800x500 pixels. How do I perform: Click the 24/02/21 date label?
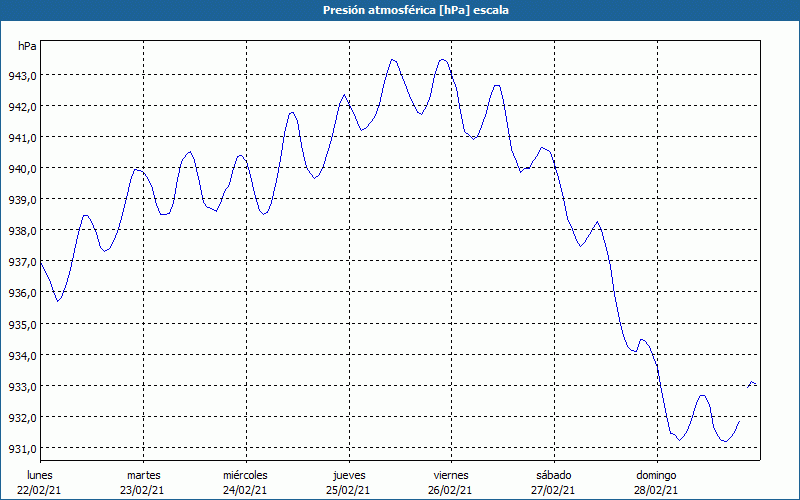click(x=245, y=490)
